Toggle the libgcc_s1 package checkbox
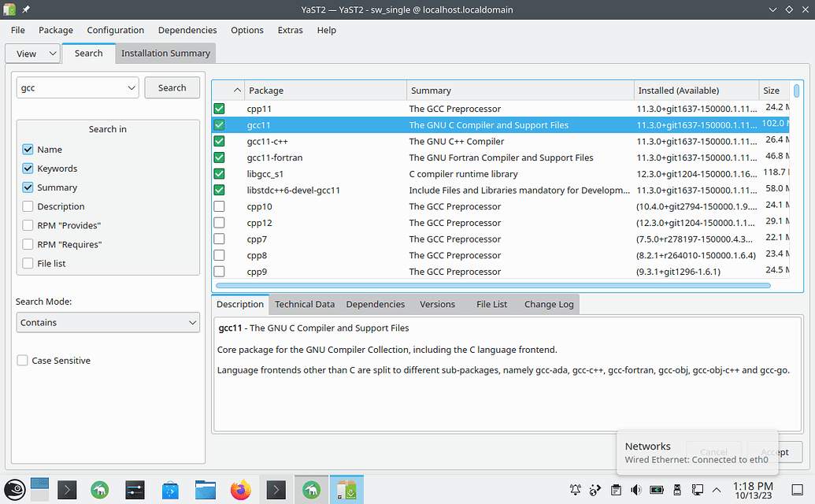This screenshot has width=815, height=504. 220,173
